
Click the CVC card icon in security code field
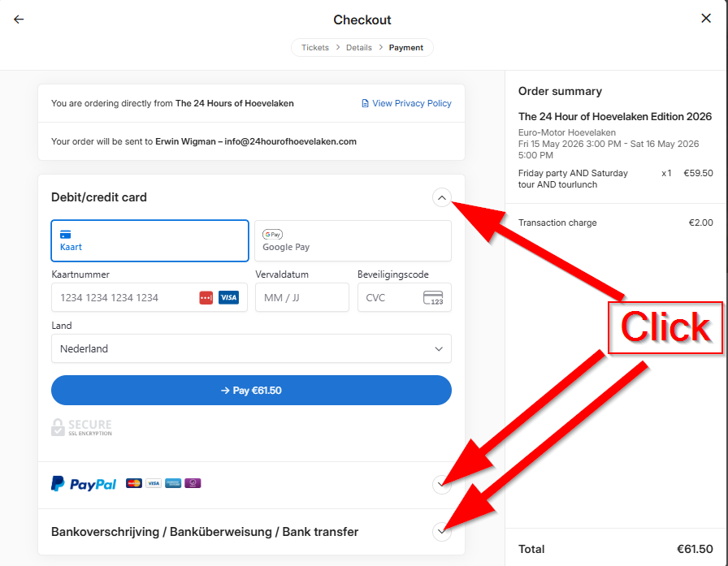433,298
